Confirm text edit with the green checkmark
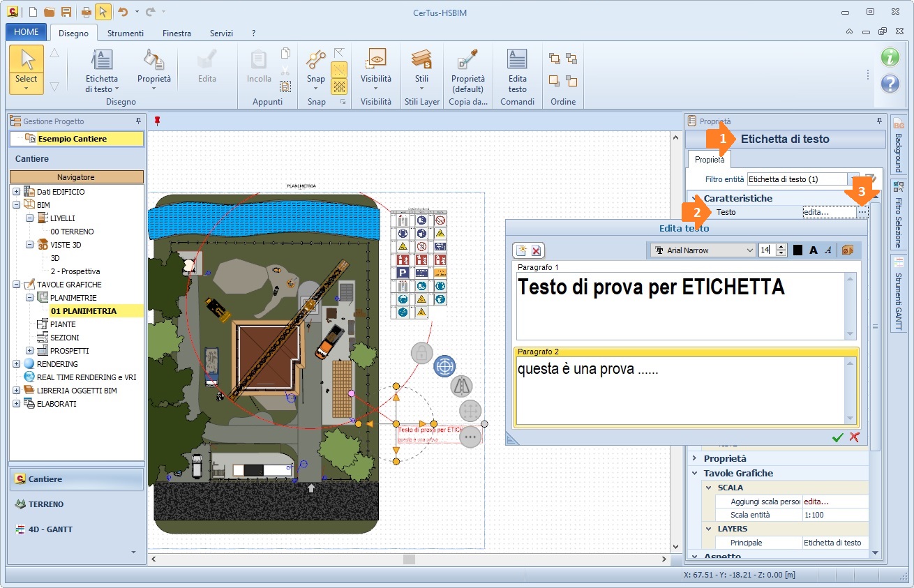This screenshot has height=588, width=914. tap(838, 437)
